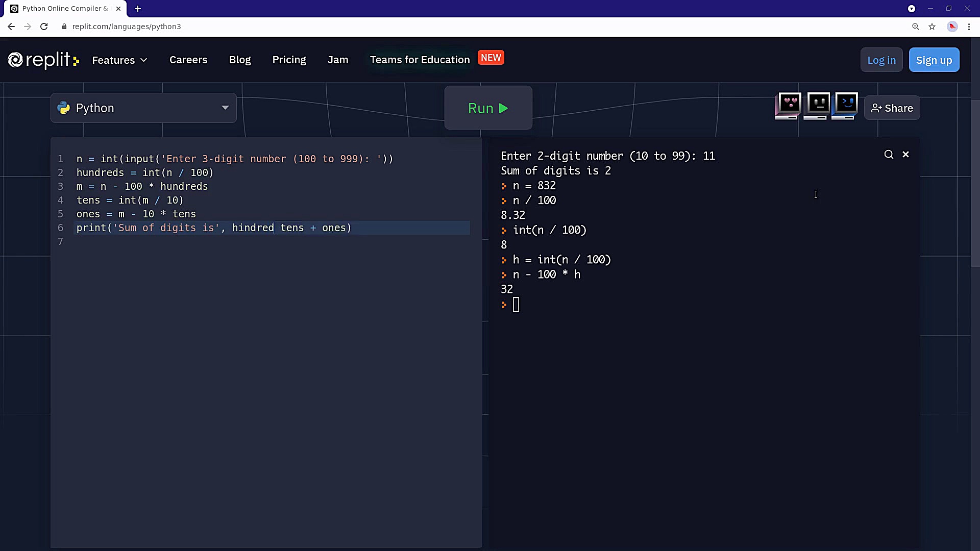
Task: Click the print statement on line 6
Action: 214,228
